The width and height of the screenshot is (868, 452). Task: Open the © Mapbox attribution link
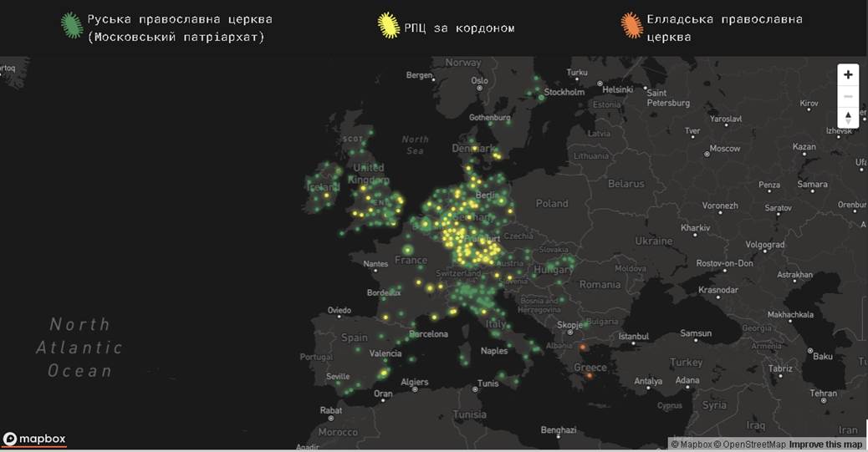pyautogui.click(x=691, y=444)
